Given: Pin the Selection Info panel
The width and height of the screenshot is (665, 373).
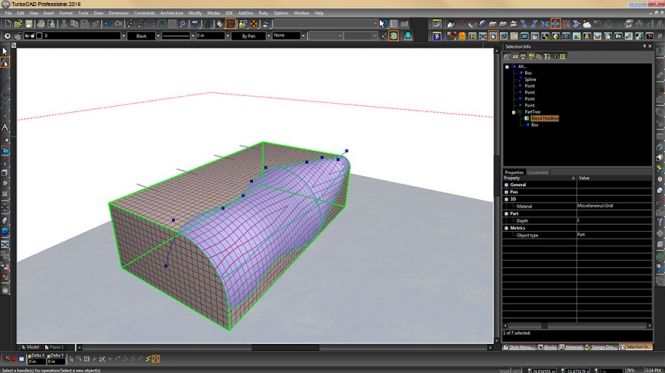Looking at the screenshot, I should tap(644, 46).
